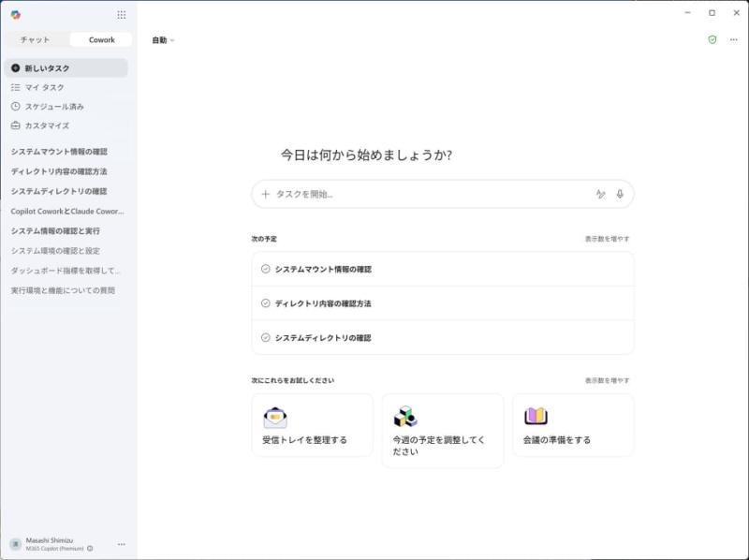The width and height of the screenshot is (749, 560).
Task: Click the Copilot logo icon
Action: coord(16,15)
